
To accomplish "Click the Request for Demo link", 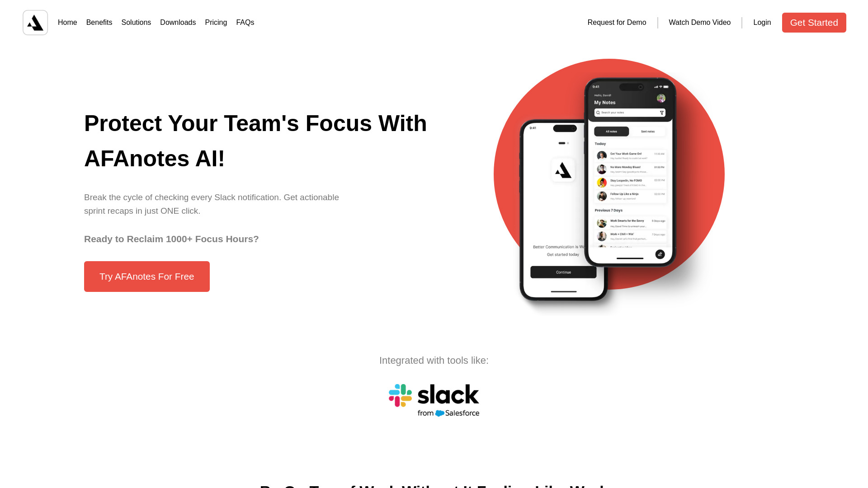I will [x=617, y=22].
